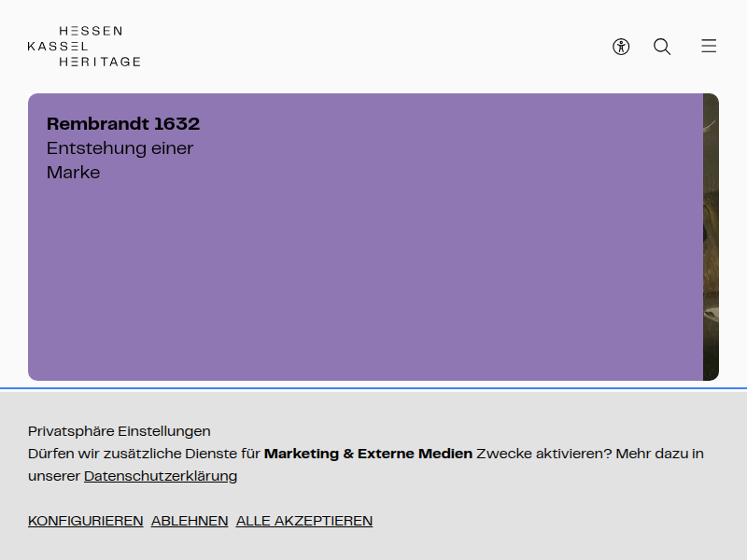Select the bold 'Marketing & Externe Medien' text

pos(368,454)
